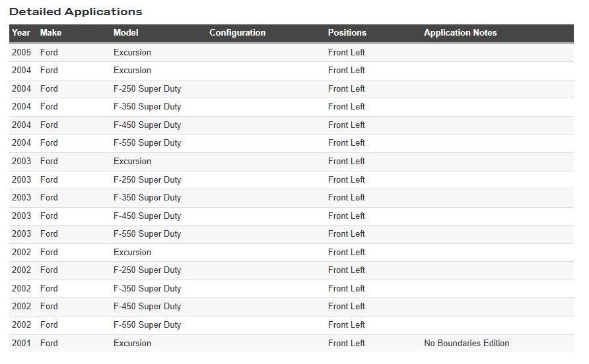Screen dimensions: 589x364
Task: Click the 2004 F-450 Super Duty model
Action: pyautogui.click(x=147, y=125)
